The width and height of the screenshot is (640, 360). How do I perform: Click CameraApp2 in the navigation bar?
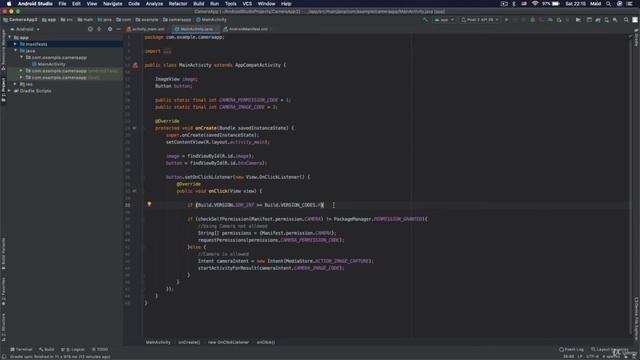(x=20, y=20)
